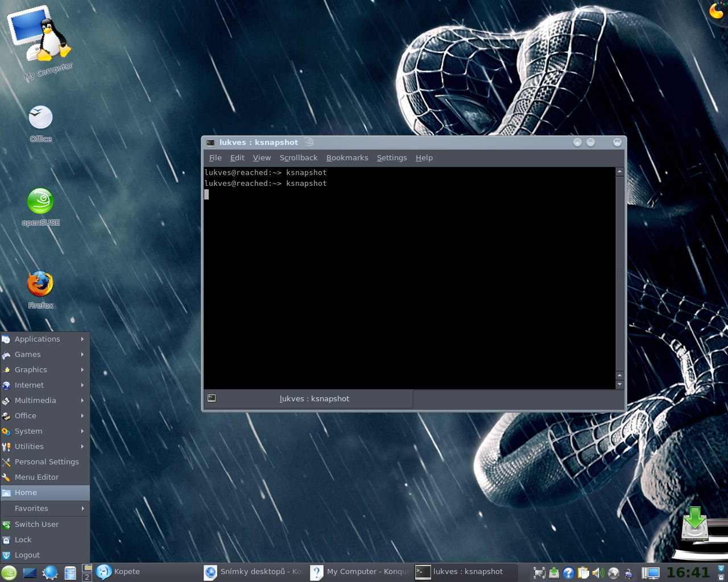Expand the Office submenu in start menu
Image resolution: width=728 pixels, height=582 pixels.
[x=45, y=416]
